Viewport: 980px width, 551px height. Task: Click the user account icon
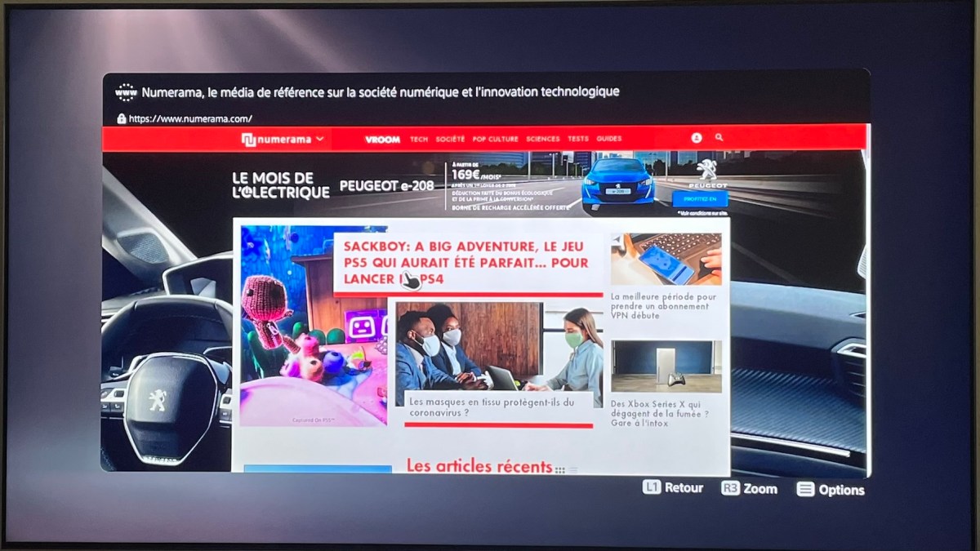697,139
